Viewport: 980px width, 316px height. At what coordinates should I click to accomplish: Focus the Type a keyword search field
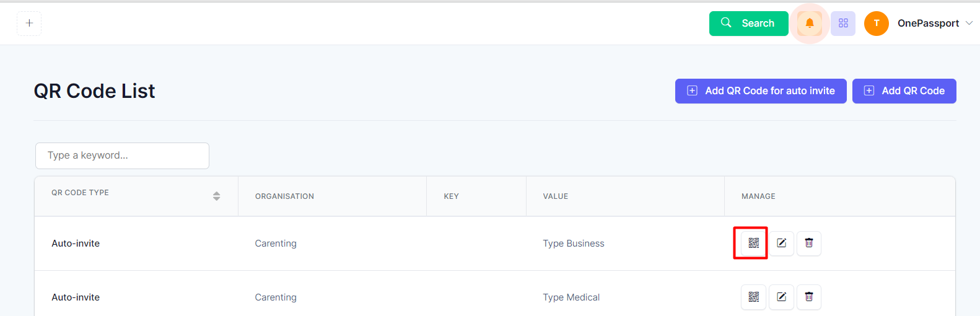[122, 156]
